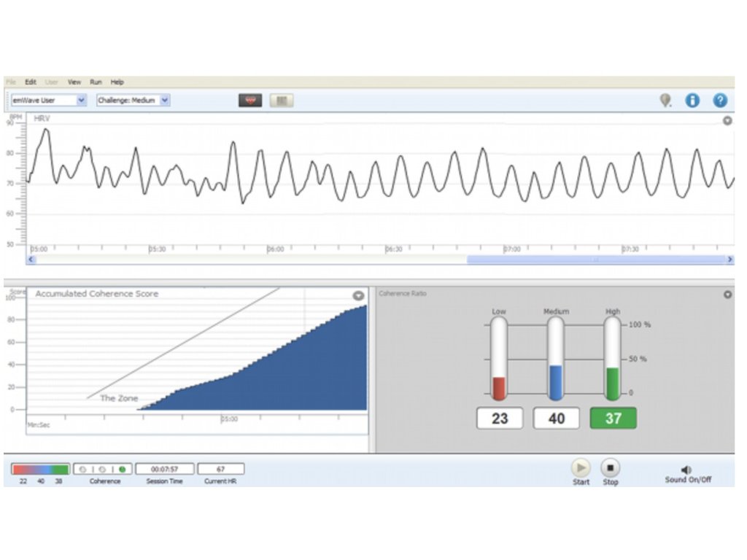
Task: Open the File menu
Action: coord(11,82)
